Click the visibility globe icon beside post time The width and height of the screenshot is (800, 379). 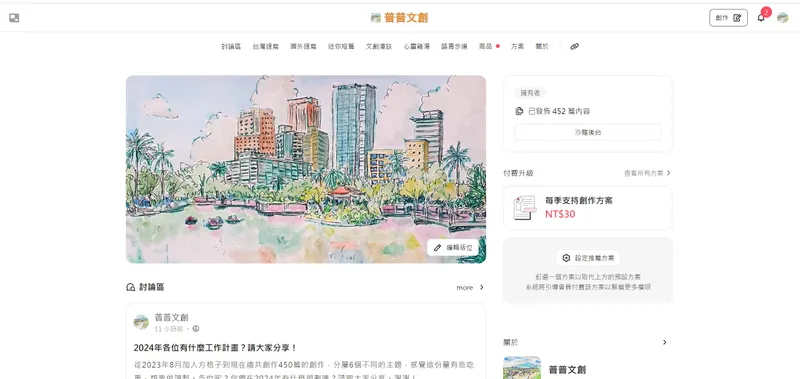coord(196,329)
